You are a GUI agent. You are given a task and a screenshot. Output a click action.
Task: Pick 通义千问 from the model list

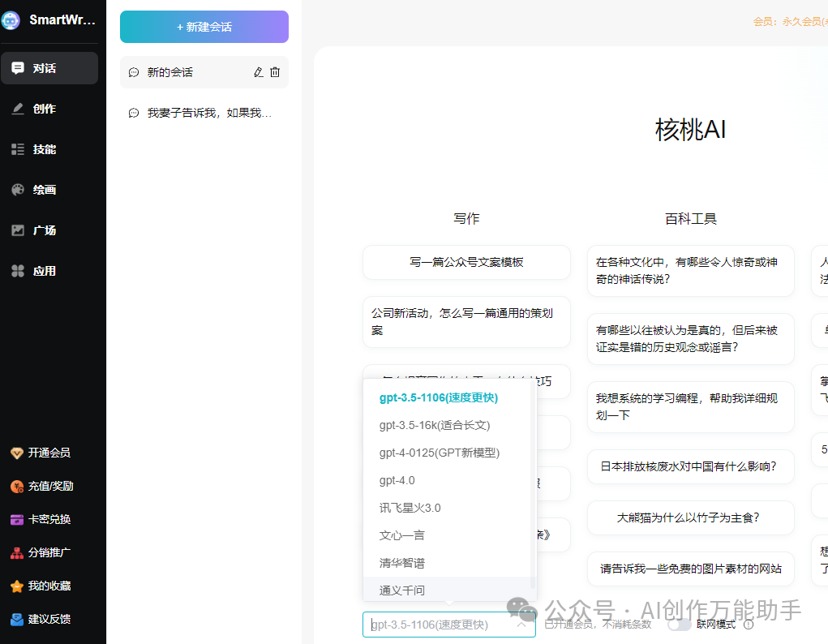[402, 590]
